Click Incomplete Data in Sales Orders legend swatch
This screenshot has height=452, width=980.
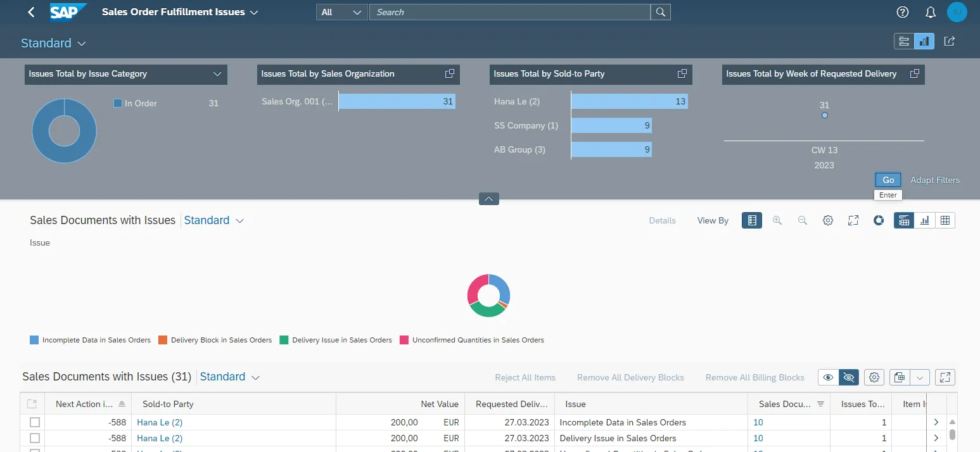[x=34, y=340]
